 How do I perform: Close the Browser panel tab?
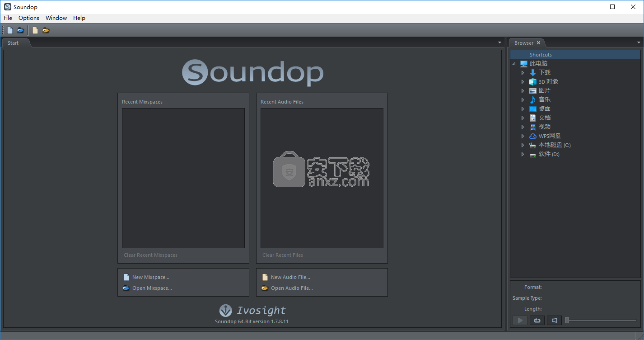click(x=538, y=43)
